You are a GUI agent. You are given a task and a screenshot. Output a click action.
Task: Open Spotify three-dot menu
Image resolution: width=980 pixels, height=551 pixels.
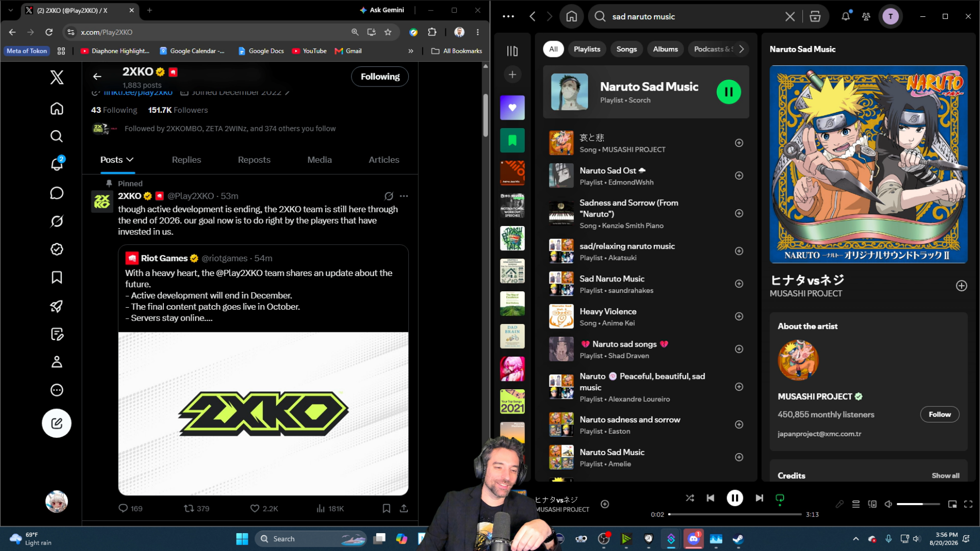(508, 17)
